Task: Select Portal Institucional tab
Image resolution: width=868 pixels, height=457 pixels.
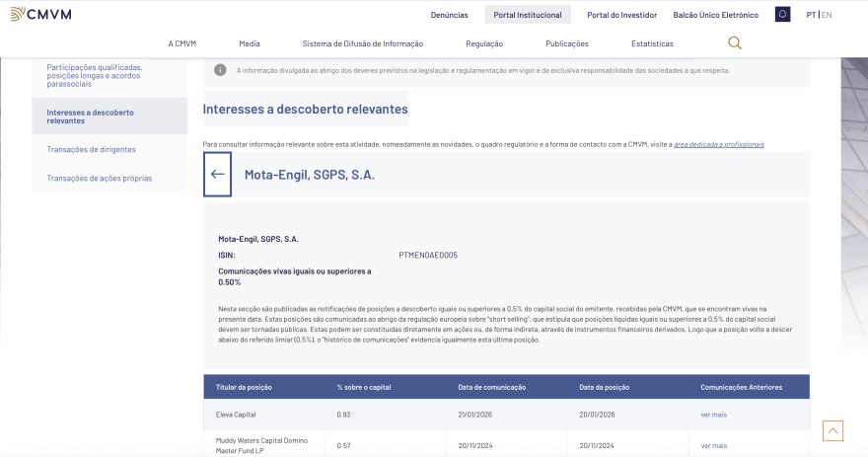Action: (x=528, y=15)
